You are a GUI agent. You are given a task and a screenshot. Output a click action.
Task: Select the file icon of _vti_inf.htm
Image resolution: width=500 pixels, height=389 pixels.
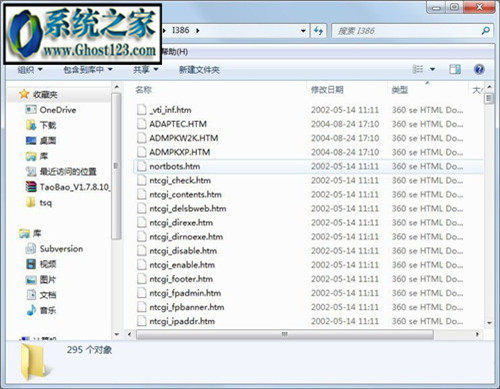(x=142, y=110)
